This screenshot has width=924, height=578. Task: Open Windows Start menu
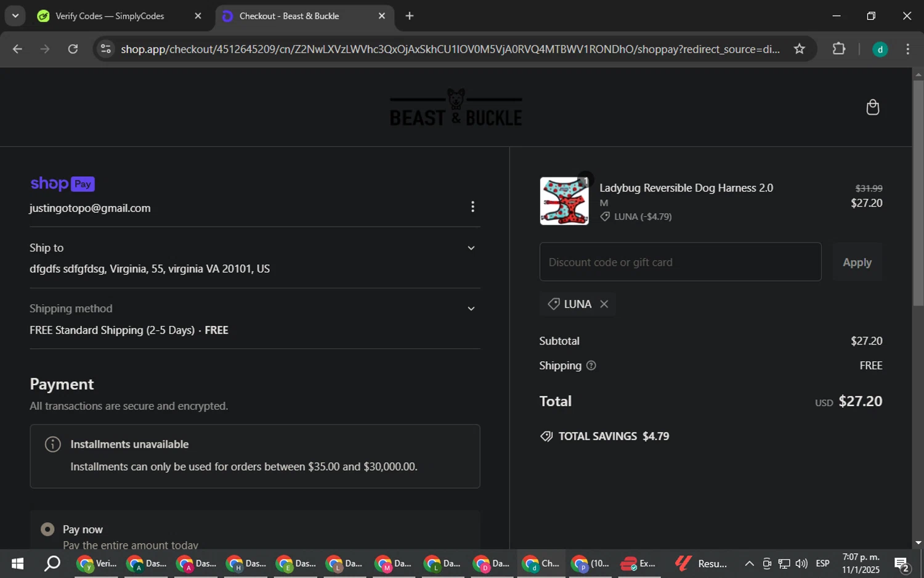(17, 563)
